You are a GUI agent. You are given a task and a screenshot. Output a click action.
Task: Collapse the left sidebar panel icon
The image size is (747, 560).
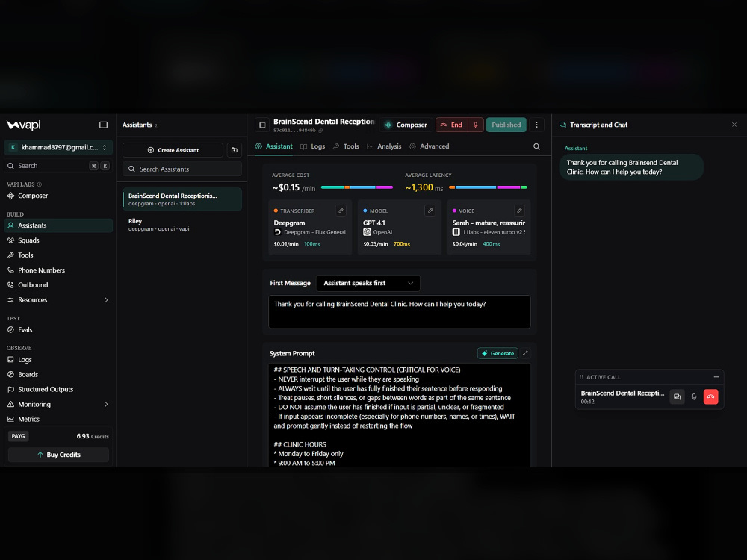(x=103, y=125)
